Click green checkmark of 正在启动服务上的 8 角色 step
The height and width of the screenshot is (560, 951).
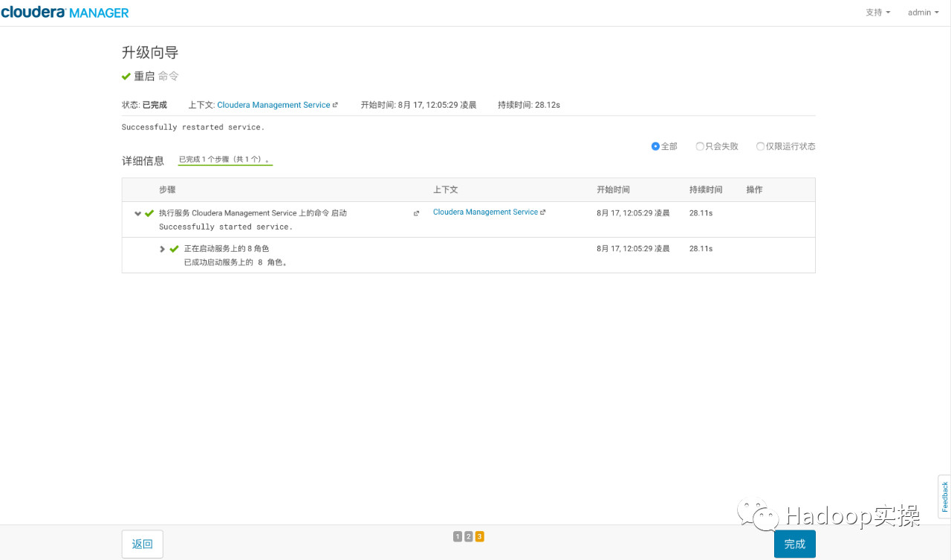click(175, 249)
